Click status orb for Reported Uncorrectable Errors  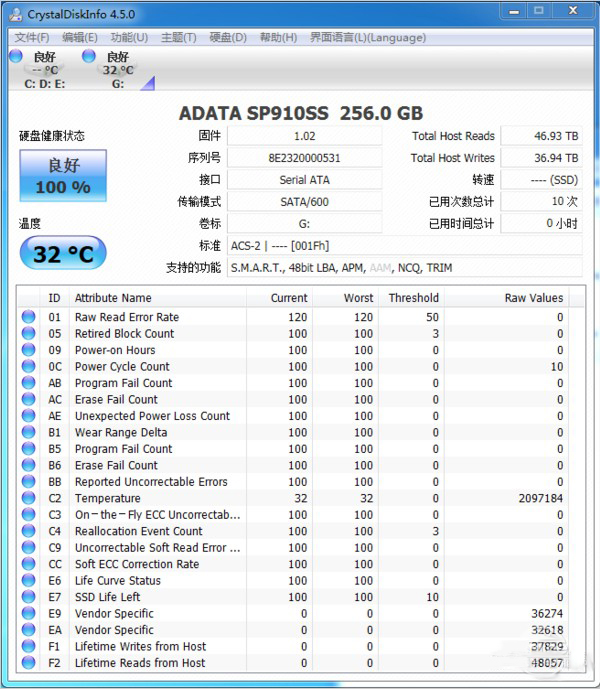pos(29,482)
